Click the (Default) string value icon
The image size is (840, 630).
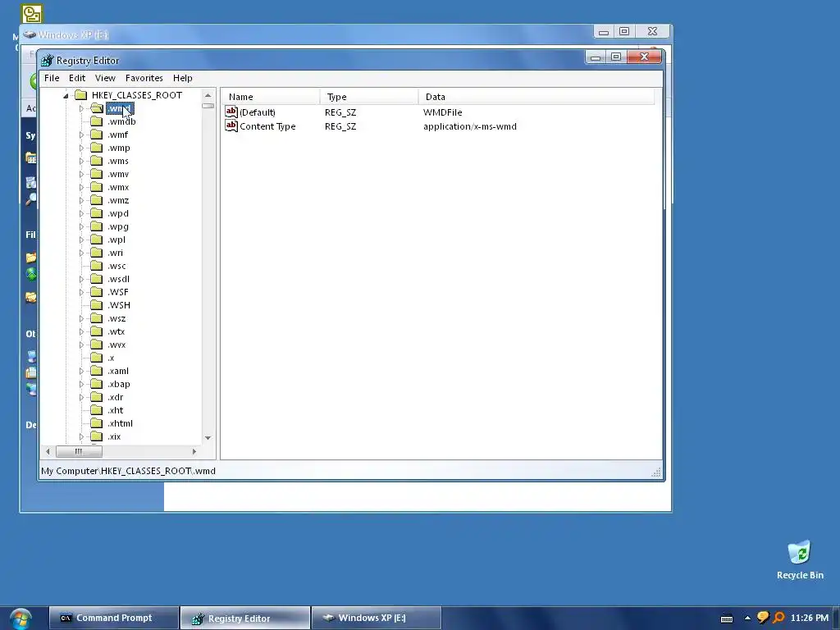click(231, 112)
